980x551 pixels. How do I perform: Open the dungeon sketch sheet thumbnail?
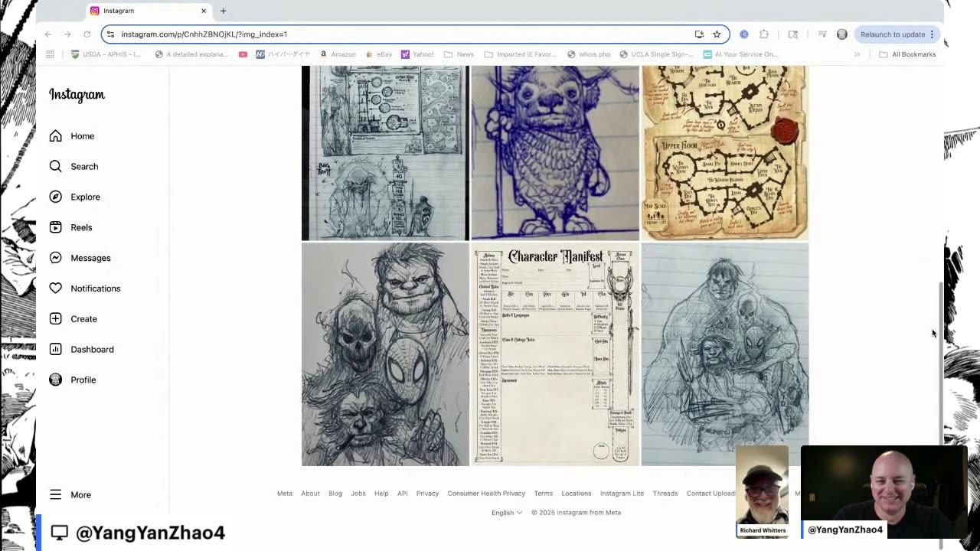tap(385, 153)
